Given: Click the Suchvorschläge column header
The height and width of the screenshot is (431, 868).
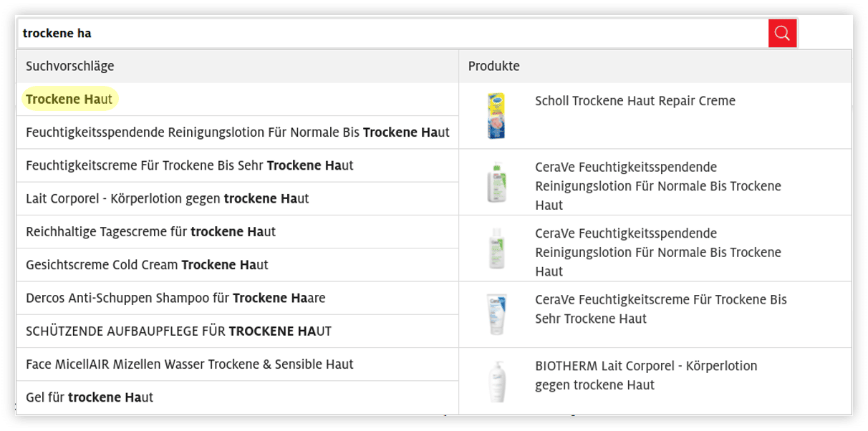Looking at the screenshot, I should click(x=69, y=66).
